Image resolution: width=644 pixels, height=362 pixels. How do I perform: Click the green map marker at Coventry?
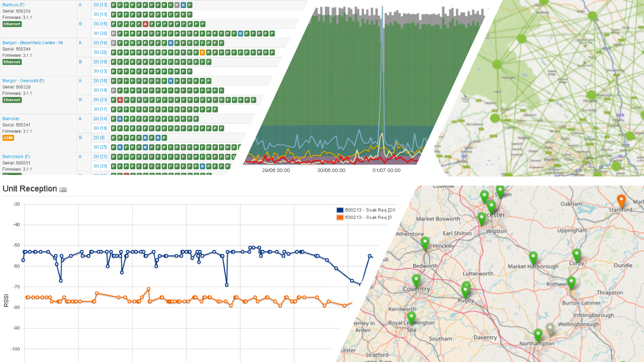416,281
